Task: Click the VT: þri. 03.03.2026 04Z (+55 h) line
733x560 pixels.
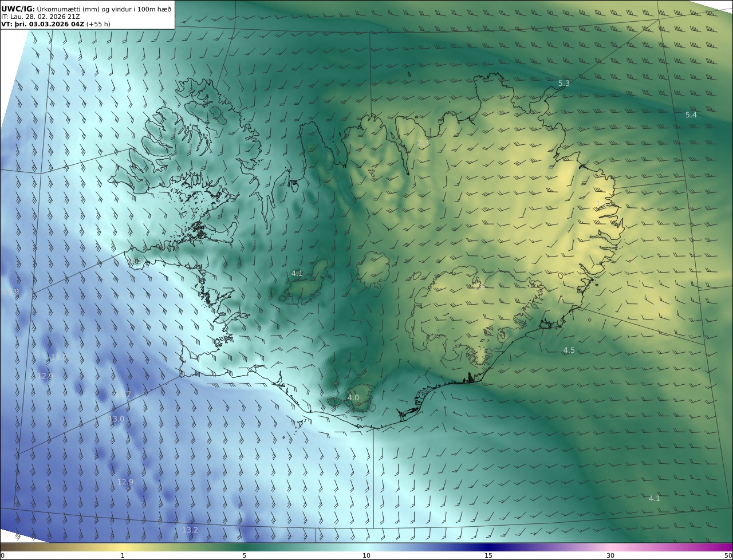Action: (56, 24)
